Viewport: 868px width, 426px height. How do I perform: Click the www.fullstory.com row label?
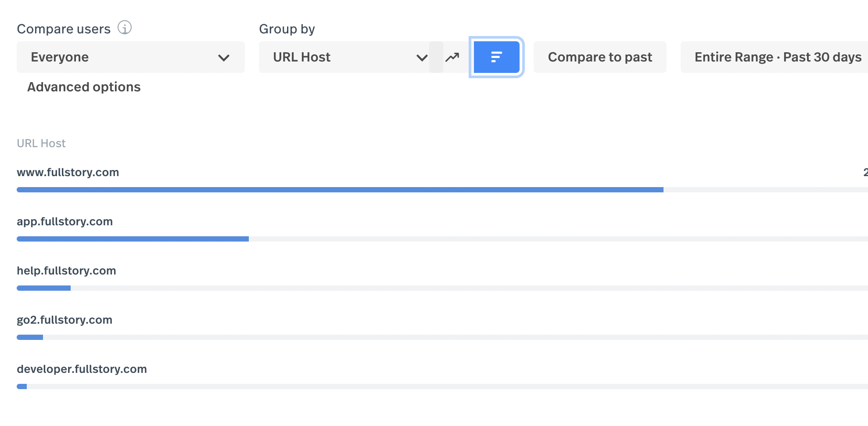coord(68,172)
